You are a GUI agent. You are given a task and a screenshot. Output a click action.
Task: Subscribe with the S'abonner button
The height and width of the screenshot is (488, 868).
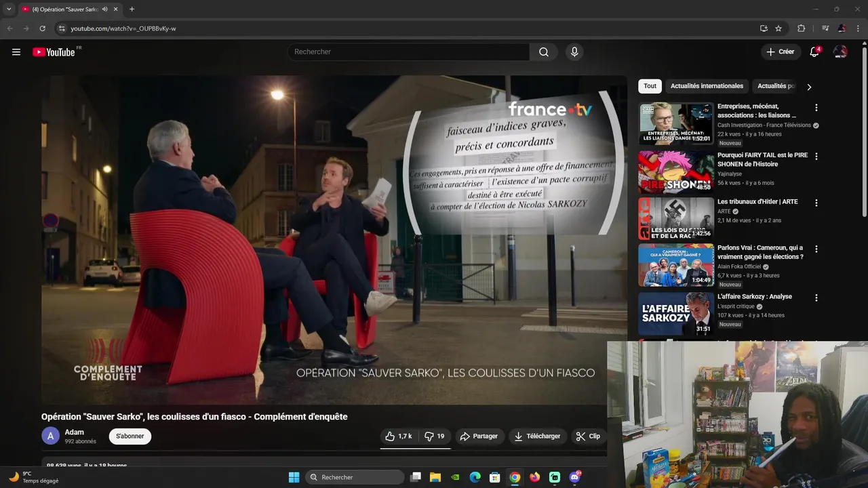coord(130,436)
